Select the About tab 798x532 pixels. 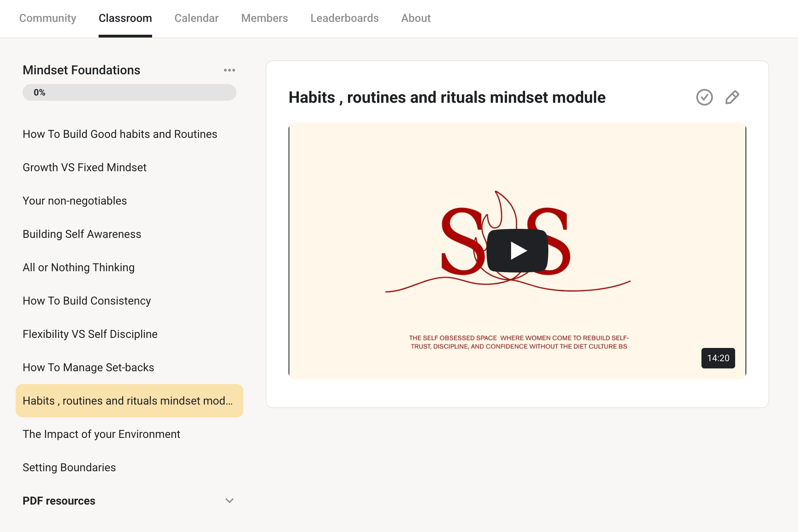416,18
